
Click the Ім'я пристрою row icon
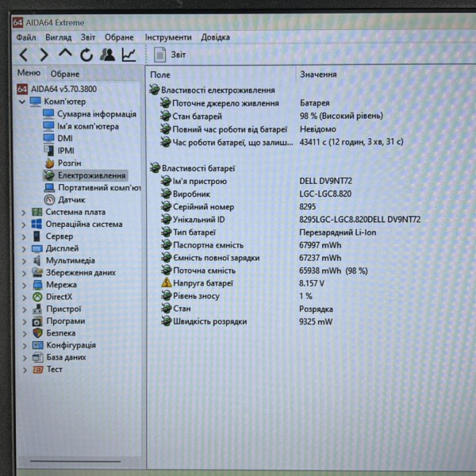pyautogui.click(x=166, y=181)
